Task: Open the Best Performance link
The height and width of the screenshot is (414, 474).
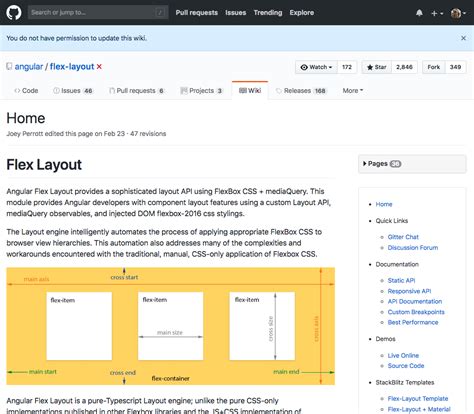Action: pos(413,323)
